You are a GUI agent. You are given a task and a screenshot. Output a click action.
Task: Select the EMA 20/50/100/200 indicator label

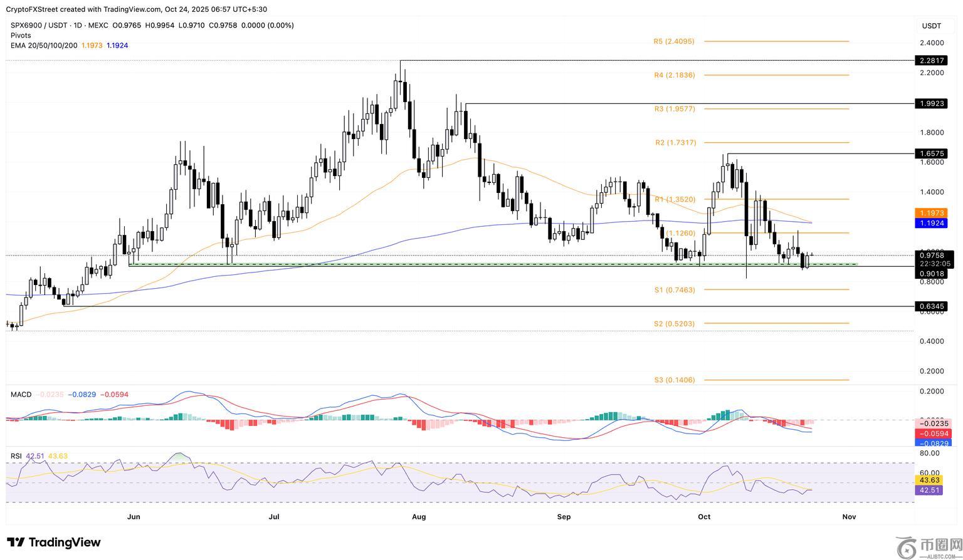(44, 46)
